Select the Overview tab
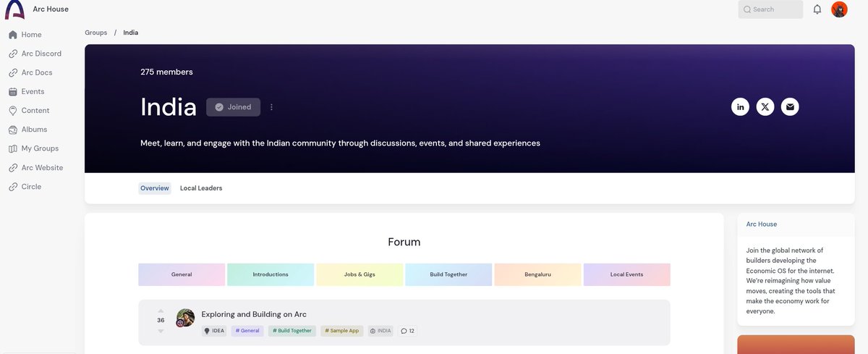Screen dimensions: 868x354 [155, 188]
